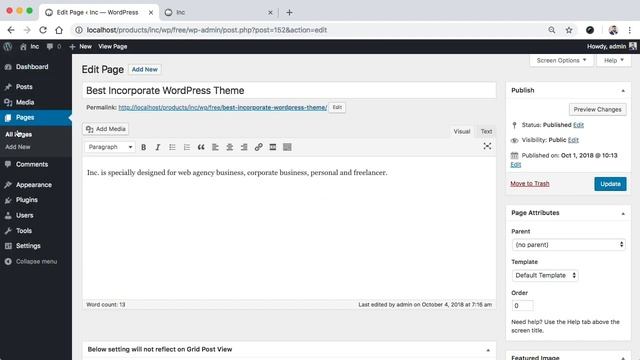
Task: Open a new browser tab
Action: coord(289,13)
